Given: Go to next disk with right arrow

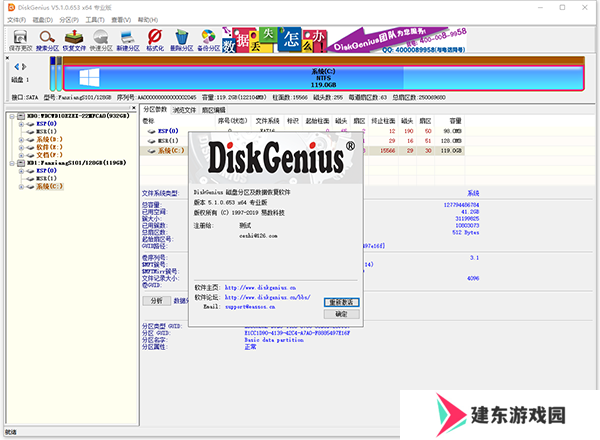Looking at the screenshot, I should point(24,67).
